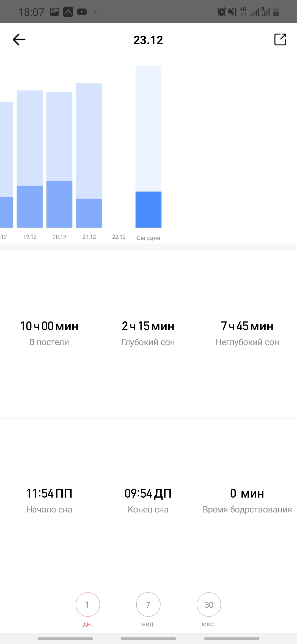
Task: Select the 20.12 sleep bar
Action: (x=59, y=160)
